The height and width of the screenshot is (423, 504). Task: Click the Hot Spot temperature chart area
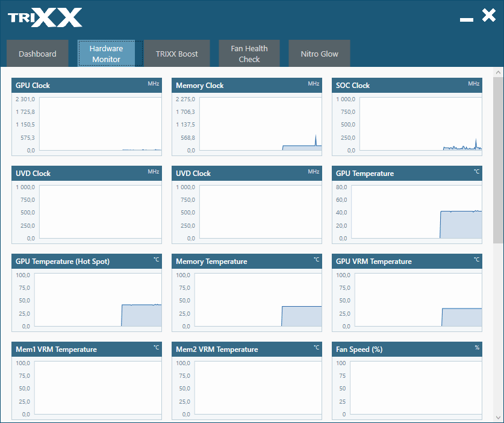[x=98, y=299]
